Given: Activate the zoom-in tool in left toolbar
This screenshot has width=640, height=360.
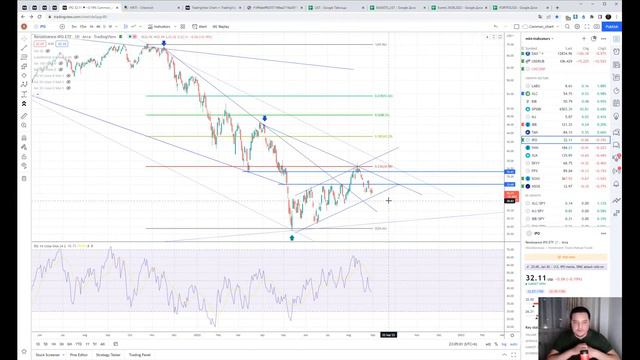Looking at the screenshot, I should click(24, 126).
